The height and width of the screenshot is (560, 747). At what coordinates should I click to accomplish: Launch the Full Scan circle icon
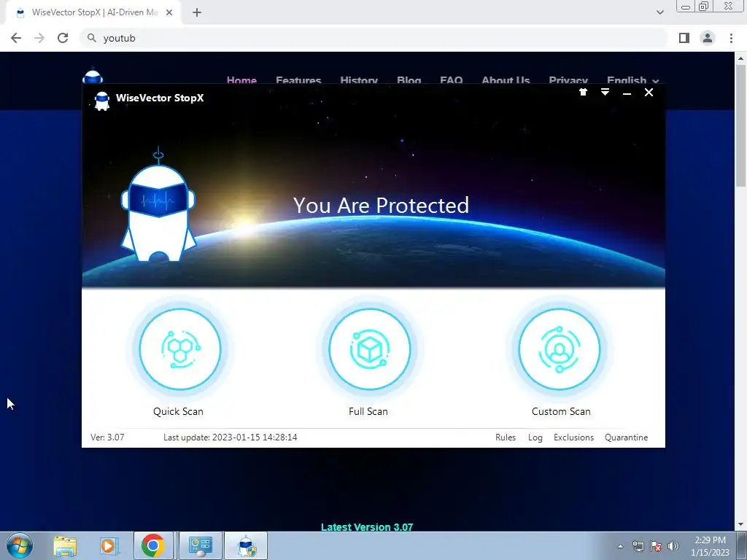370,349
